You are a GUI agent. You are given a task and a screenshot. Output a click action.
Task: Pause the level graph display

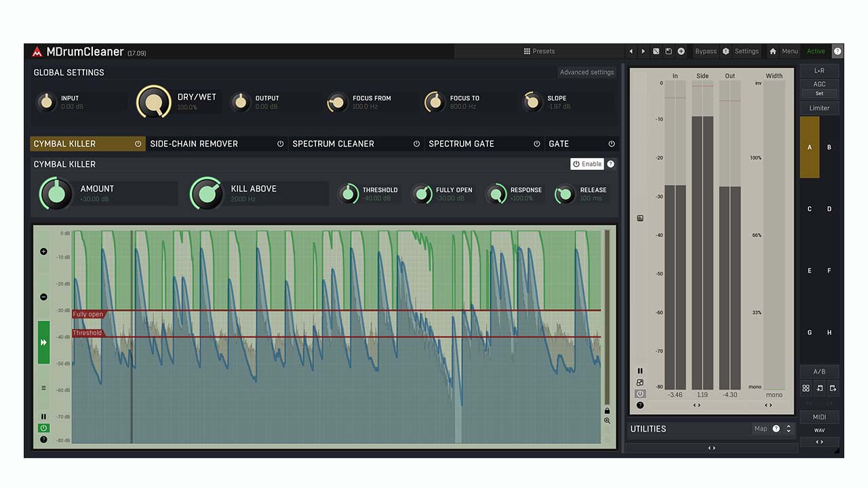43,417
